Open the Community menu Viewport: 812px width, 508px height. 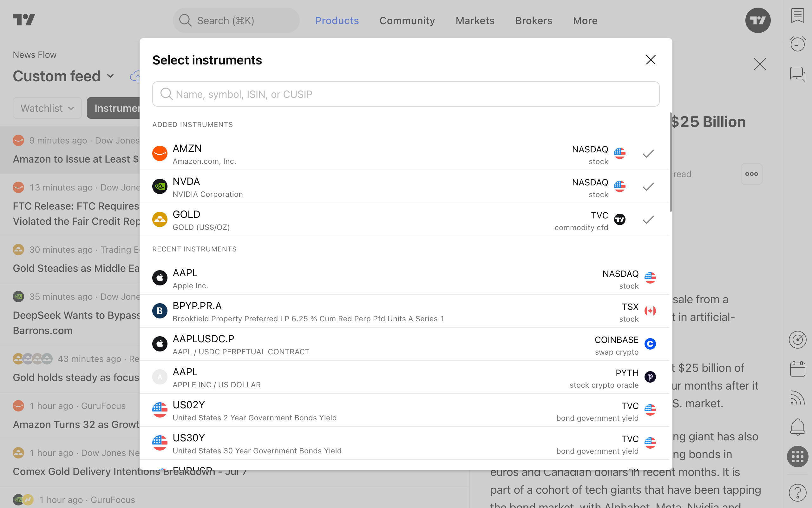tap(407, 21)
